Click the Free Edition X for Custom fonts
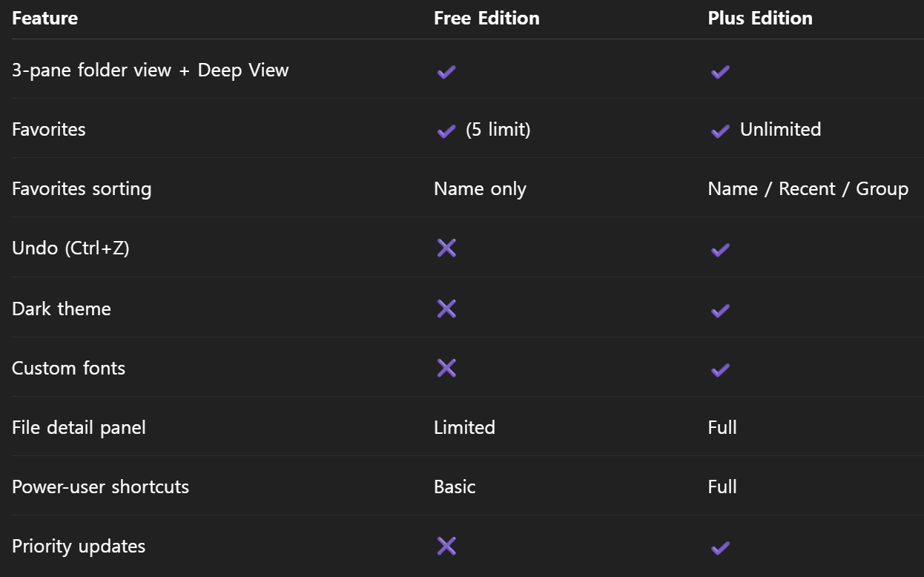The image size is (924, 577). 446,368
